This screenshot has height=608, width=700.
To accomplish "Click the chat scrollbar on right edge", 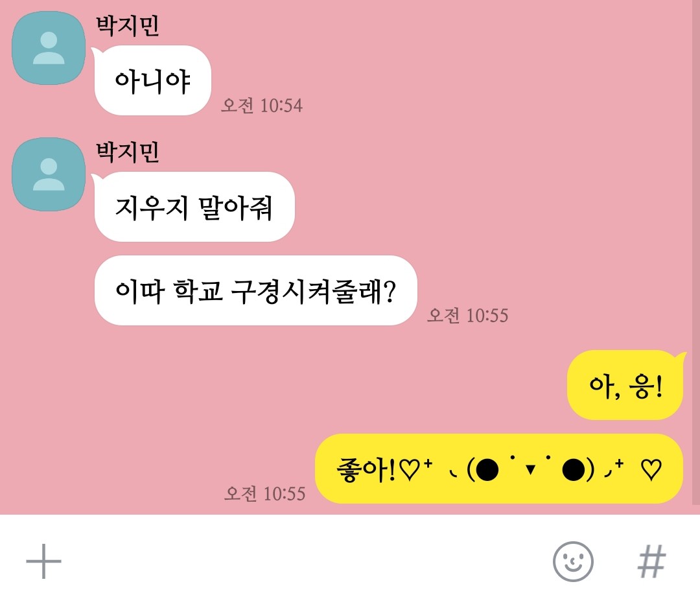I will tap(696, 252).
